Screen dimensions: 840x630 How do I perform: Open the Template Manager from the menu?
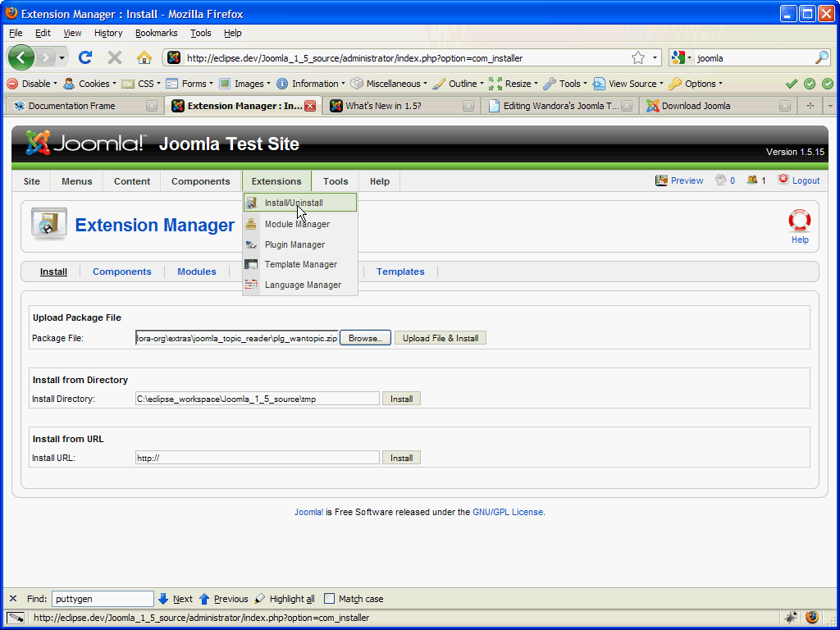point(300,264)
